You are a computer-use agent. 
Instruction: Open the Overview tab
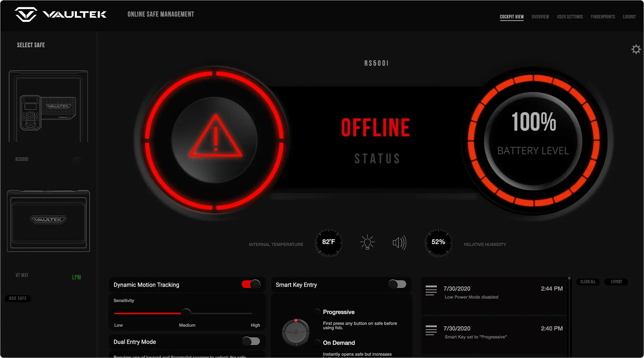click(x=540, y=17)
